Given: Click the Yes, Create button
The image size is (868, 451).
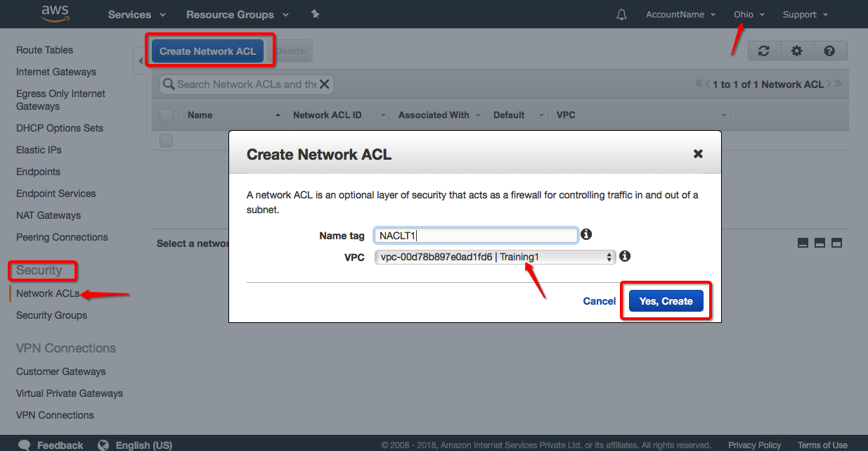Looking at the screenshot, I should 666,301.
